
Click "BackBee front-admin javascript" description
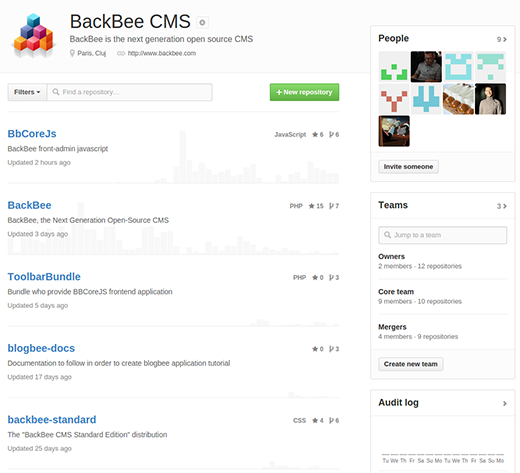[58, 149]
